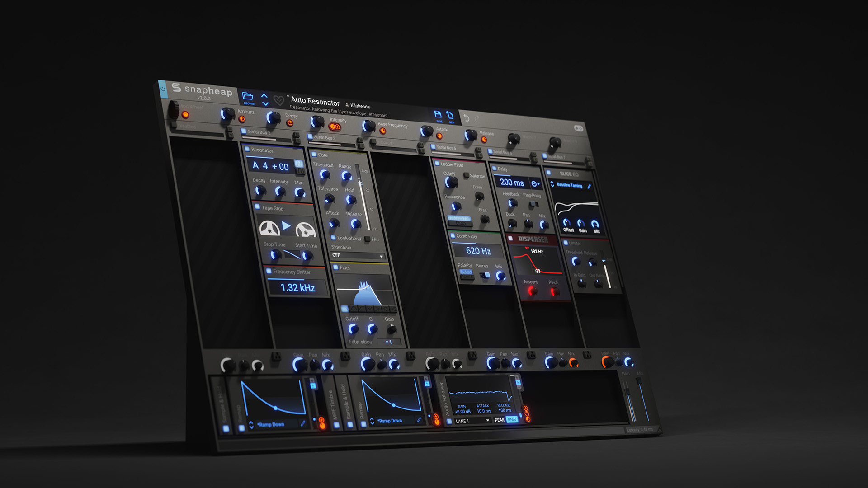Image resolution: width=868 pixels, height=488 pixels.
Task: Click the Auto Resonator preset name
Action: click(x=315, y=101)
